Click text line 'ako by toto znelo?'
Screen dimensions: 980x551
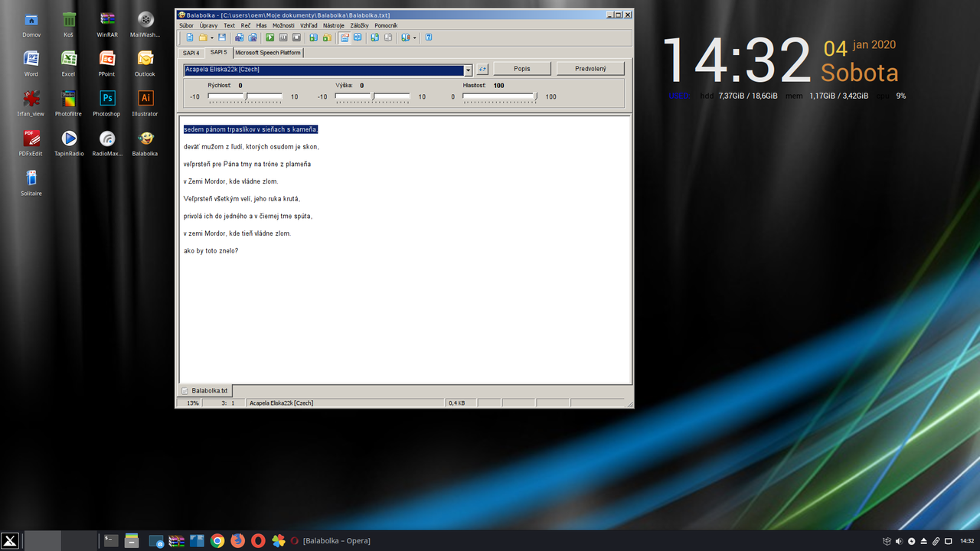click(211, 251)
